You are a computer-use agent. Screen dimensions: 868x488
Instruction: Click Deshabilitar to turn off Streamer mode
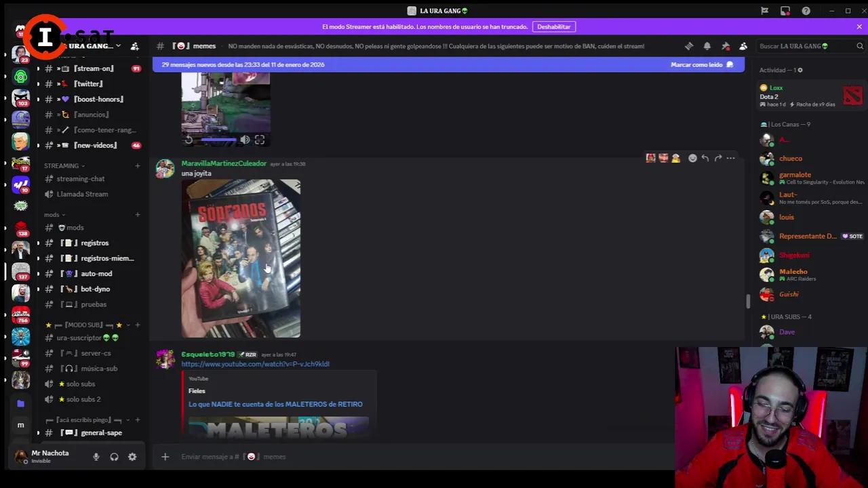point(554,26)
